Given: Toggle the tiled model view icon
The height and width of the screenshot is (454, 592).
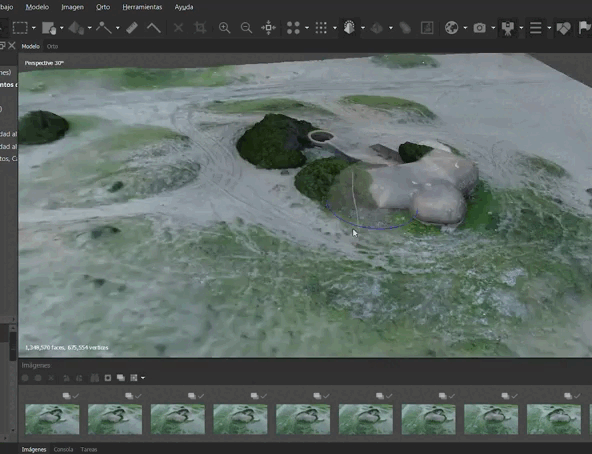Looking at the screenshot, I should point(377,28).
